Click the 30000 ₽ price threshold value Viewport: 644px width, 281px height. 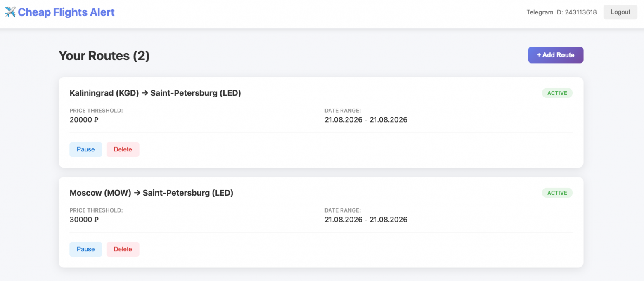[84, 220]
